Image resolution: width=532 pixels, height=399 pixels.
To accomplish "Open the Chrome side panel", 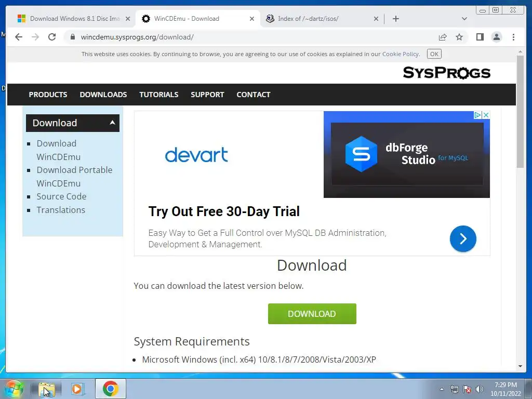I will pyautogui.click(x=480, y=37).
